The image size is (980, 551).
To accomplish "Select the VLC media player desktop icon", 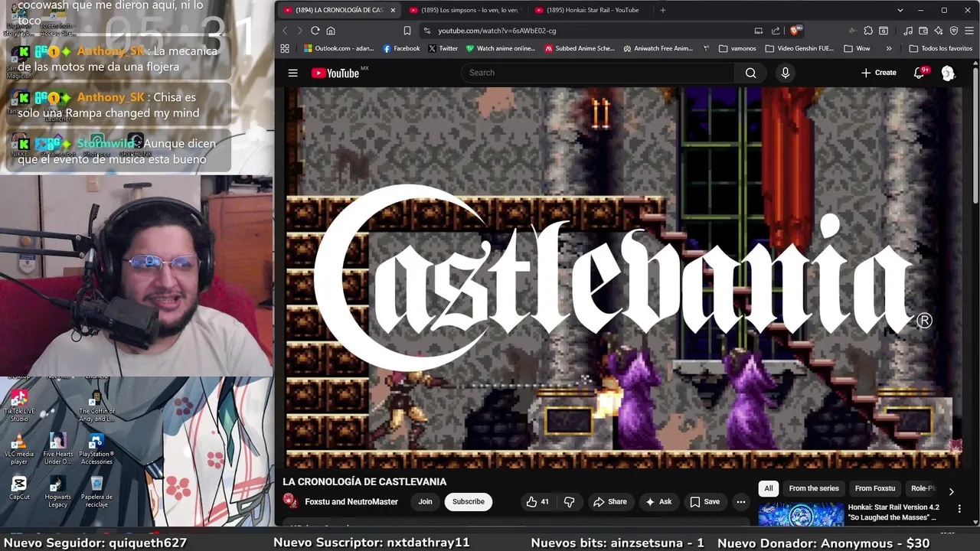I will (19, 449).
